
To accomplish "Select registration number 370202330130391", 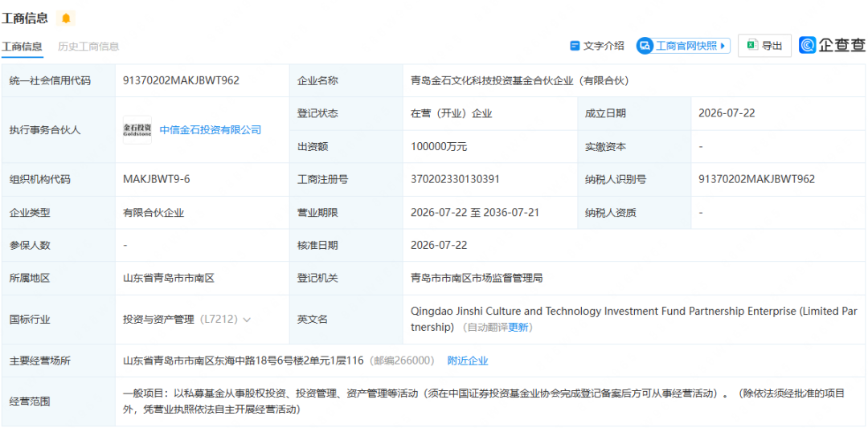I will pos(455,179).
